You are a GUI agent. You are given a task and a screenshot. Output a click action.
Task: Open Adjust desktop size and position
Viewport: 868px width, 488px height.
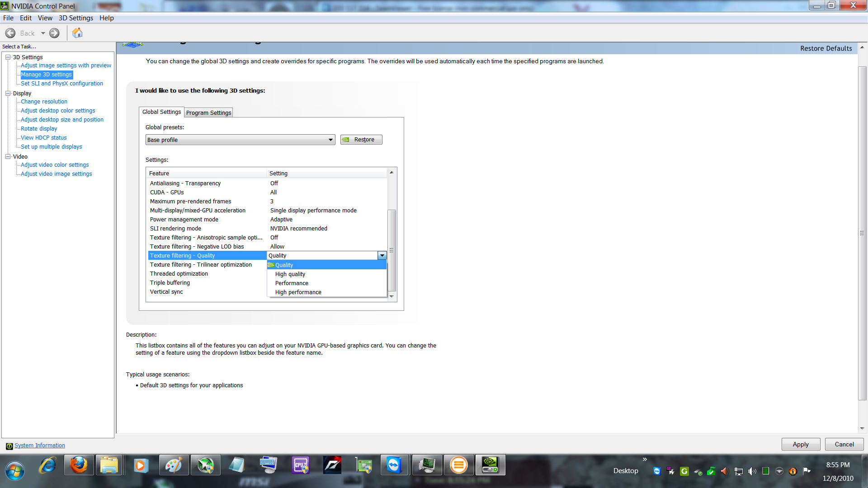coord(62,120)
